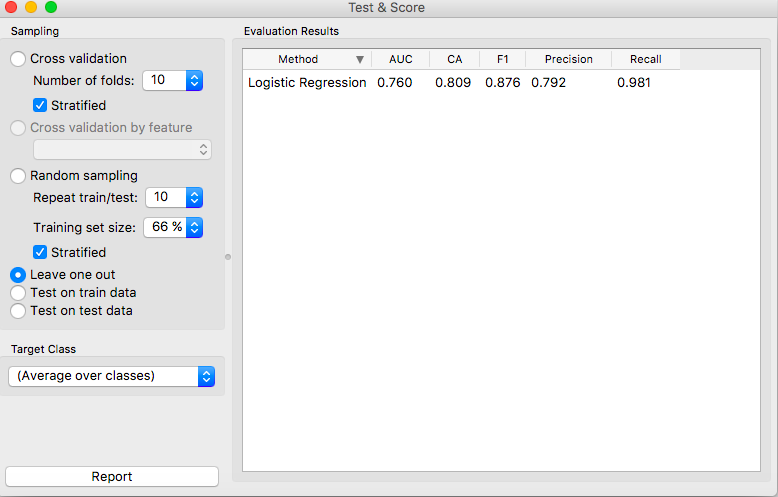The image size is (778, 497).
Task: Open the Number of folds dropdown
Action: [173, 80]
